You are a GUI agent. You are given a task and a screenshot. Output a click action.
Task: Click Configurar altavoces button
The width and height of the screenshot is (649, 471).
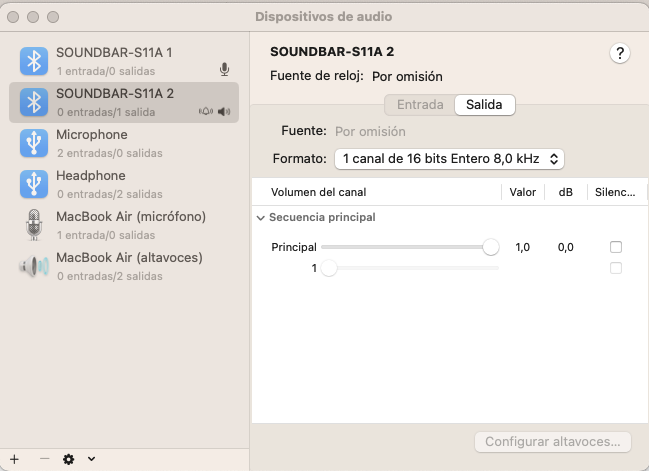click(553, 442)
